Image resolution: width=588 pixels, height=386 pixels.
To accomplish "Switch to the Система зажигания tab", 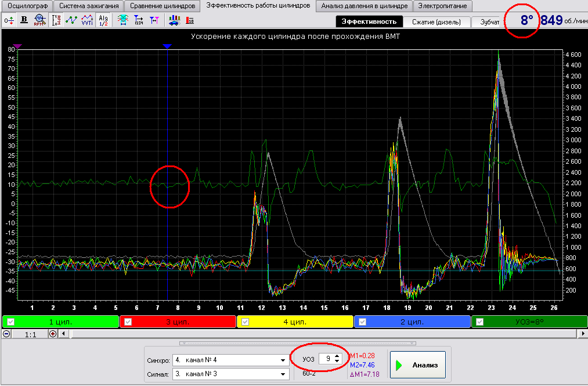I will [x=89, y=6].
